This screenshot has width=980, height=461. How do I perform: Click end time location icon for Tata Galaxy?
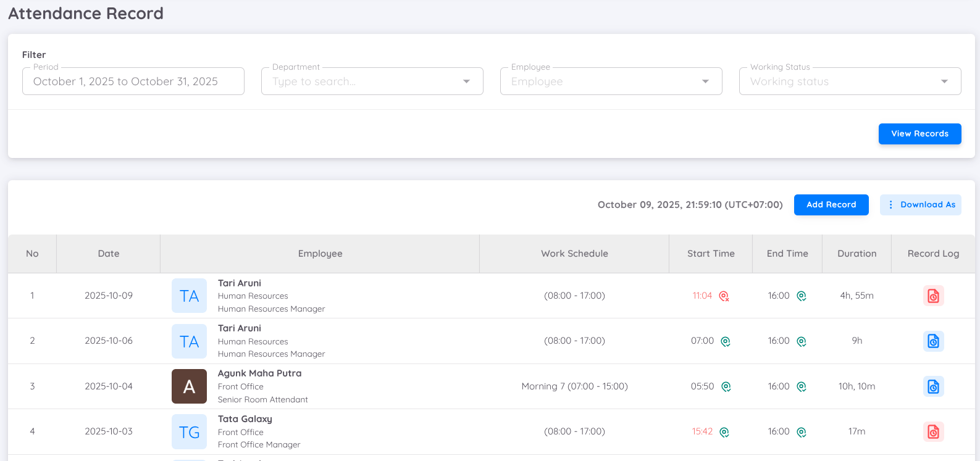pyautogui.click(x=801, y=432)
